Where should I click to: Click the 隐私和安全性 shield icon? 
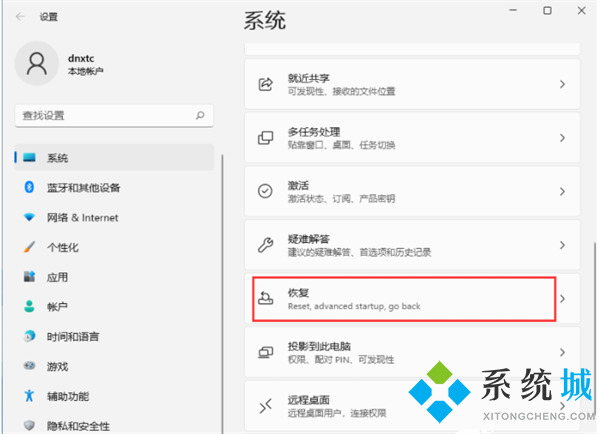29,425
